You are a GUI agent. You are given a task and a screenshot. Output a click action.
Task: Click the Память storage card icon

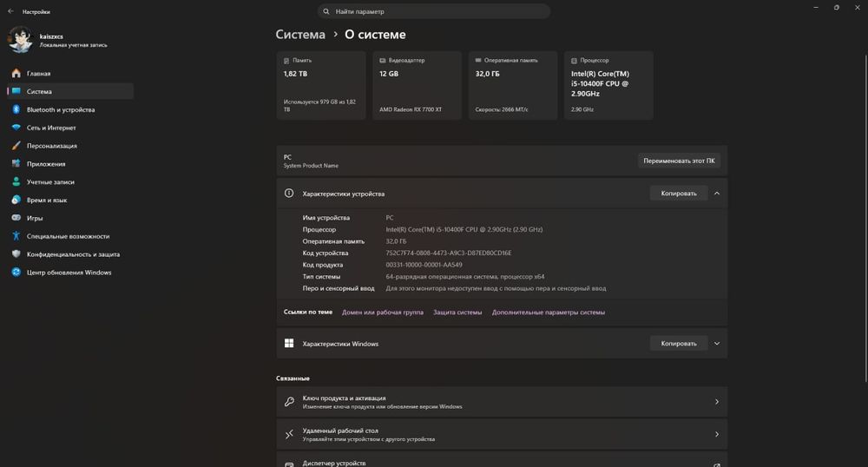click(x=286, y=60)
